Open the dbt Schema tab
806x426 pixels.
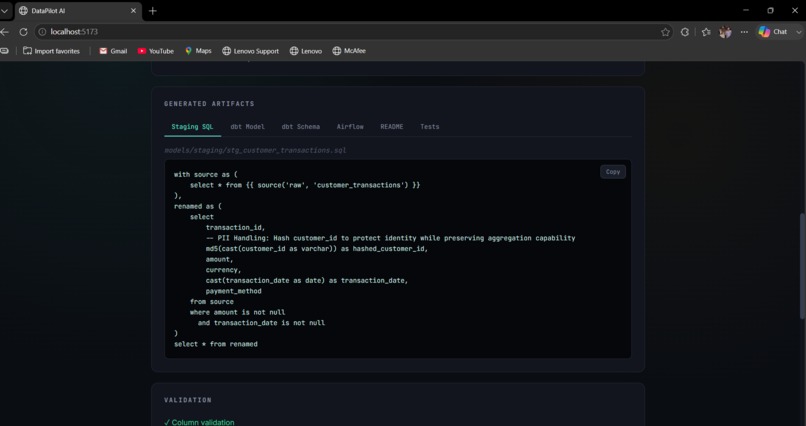[x=301, y=127]
